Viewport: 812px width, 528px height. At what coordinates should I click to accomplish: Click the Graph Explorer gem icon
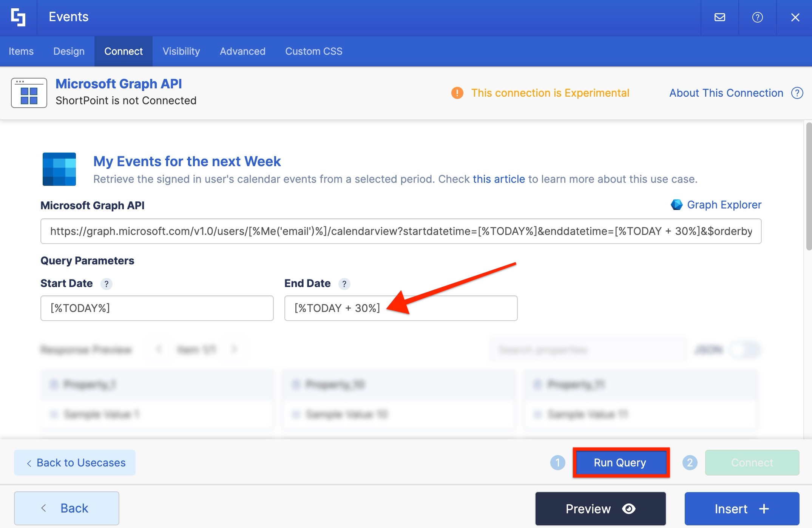click(676, 205)
